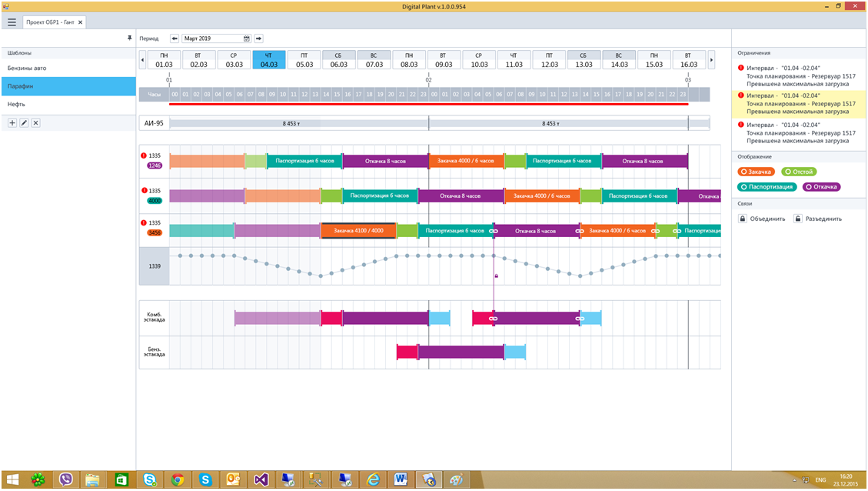Click the pencil edit template icon

point(24,123)
